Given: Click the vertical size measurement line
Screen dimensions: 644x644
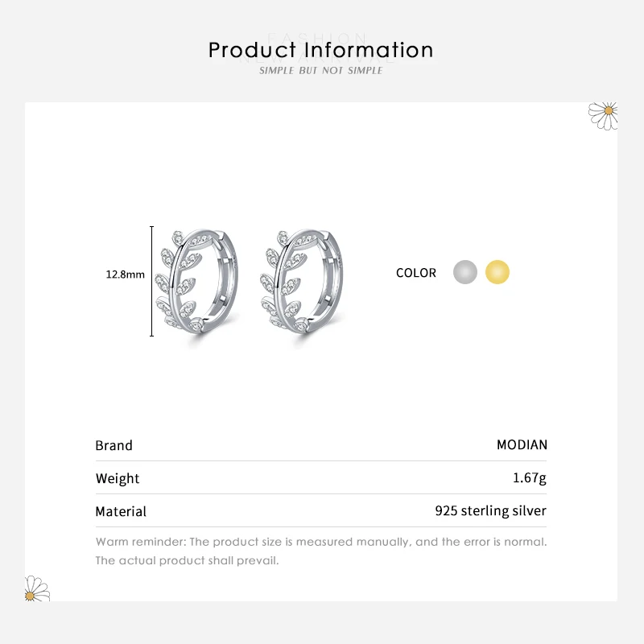Looking at the screenshot, I should [x=152, y=281].
